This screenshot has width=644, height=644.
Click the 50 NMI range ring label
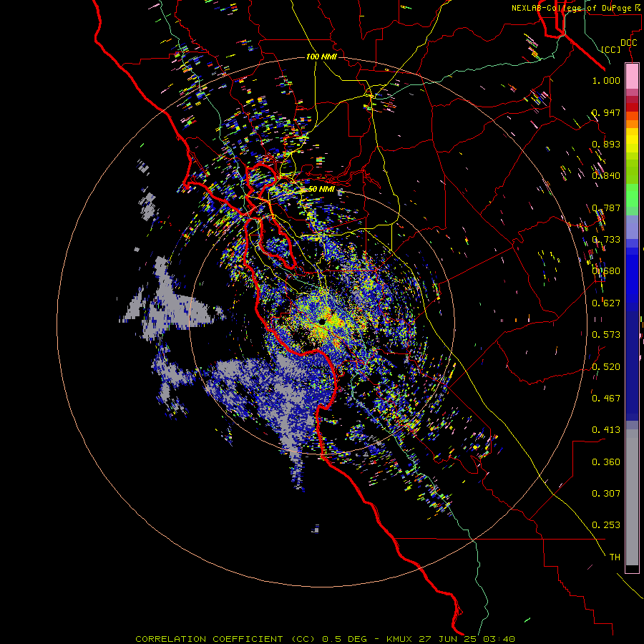click(x=321, y=189)
